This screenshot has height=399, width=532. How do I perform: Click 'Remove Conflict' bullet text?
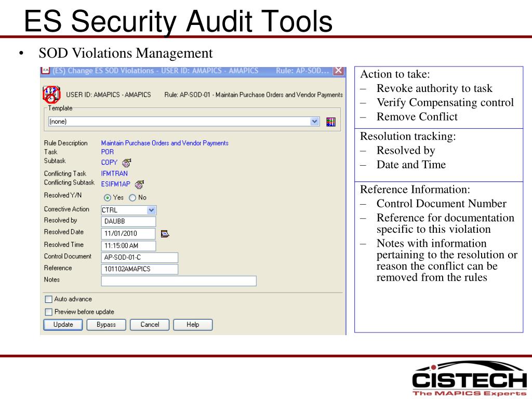point(417,117)
